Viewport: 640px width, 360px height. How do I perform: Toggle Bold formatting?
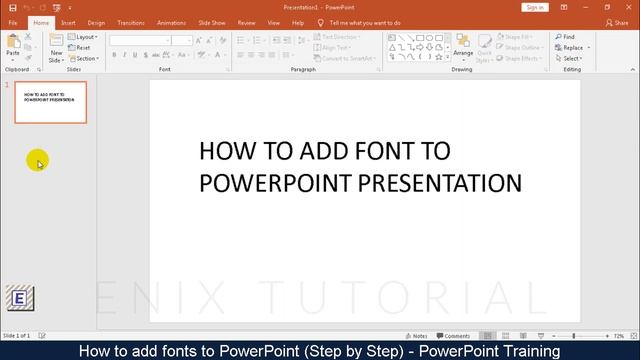point(114,55)
